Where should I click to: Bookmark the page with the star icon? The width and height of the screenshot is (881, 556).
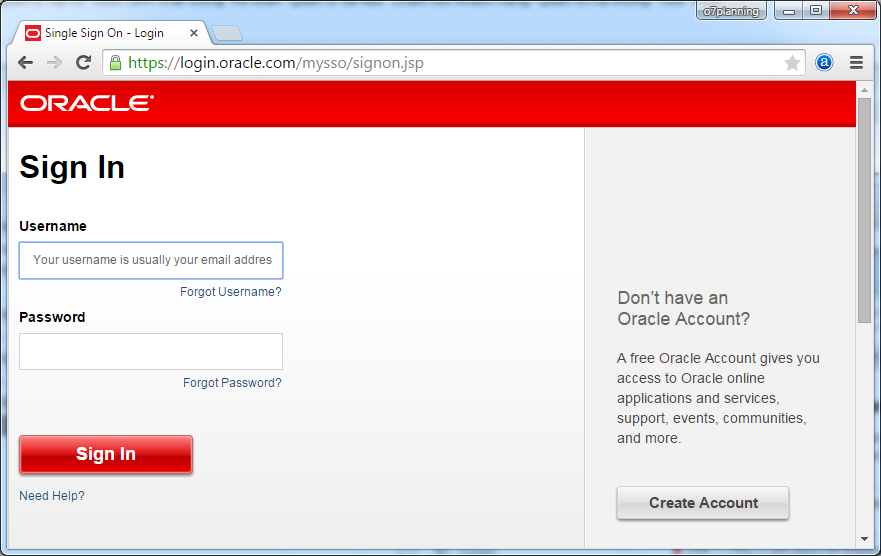point(792,62)
